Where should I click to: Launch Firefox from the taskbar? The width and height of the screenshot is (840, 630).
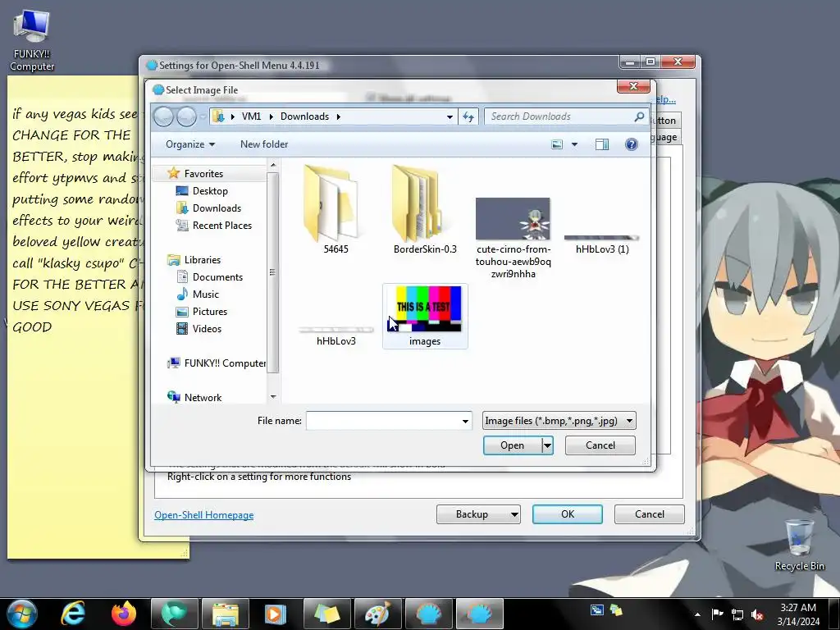coord(124,614)
